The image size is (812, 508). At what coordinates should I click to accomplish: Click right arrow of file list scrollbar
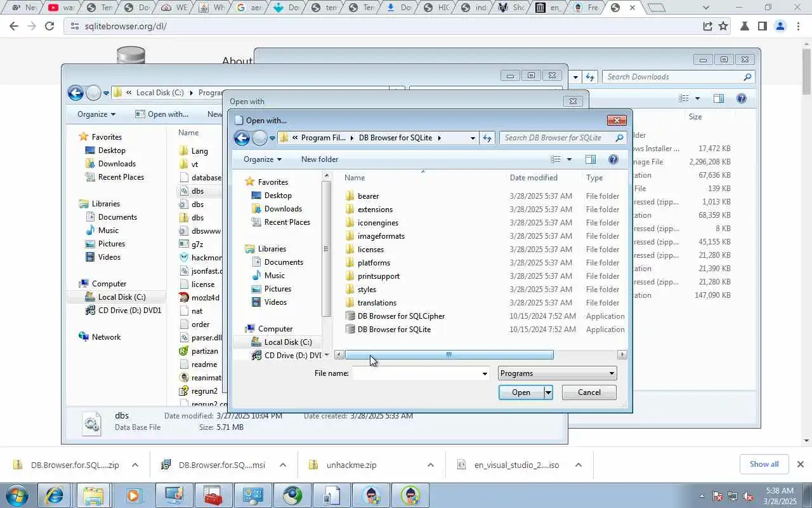tap(622, 355)
